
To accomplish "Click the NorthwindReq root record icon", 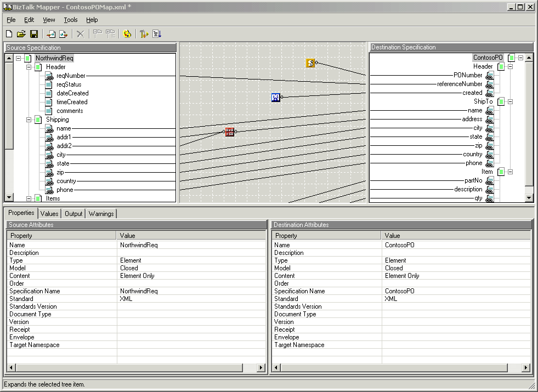I will pyautogui.click(x=28, y=58).
